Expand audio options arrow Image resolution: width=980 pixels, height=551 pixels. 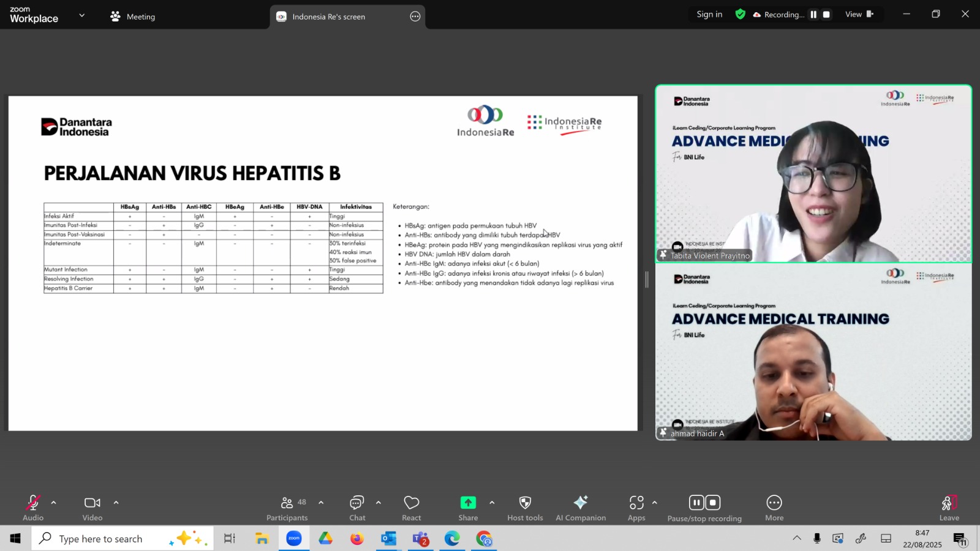(x=54, y=503)
